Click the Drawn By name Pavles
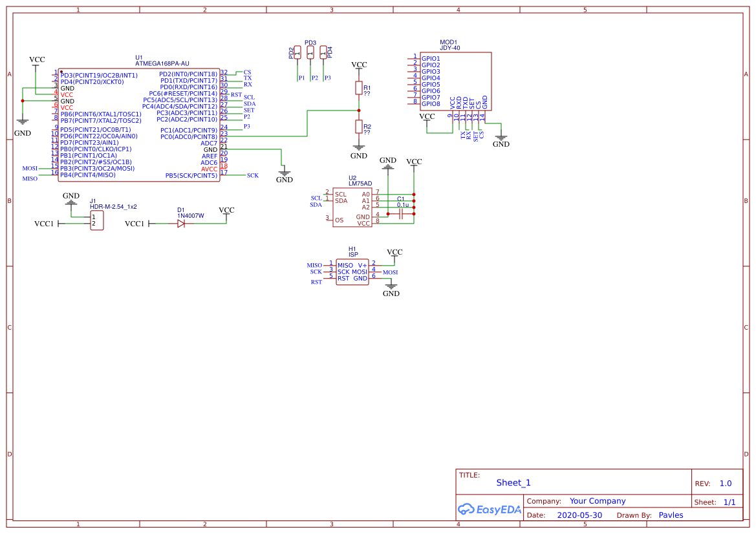The width and height of the screenshot is (756, 534). click(x=671, y=515)
